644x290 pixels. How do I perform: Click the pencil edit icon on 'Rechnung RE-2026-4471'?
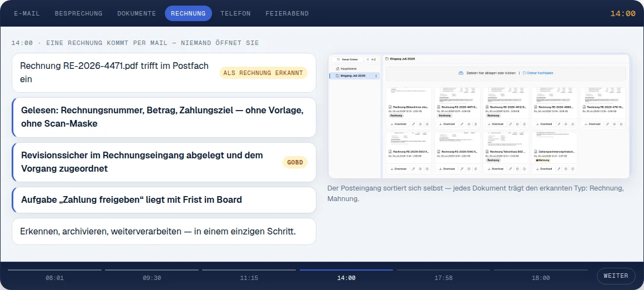coord(462,124)
